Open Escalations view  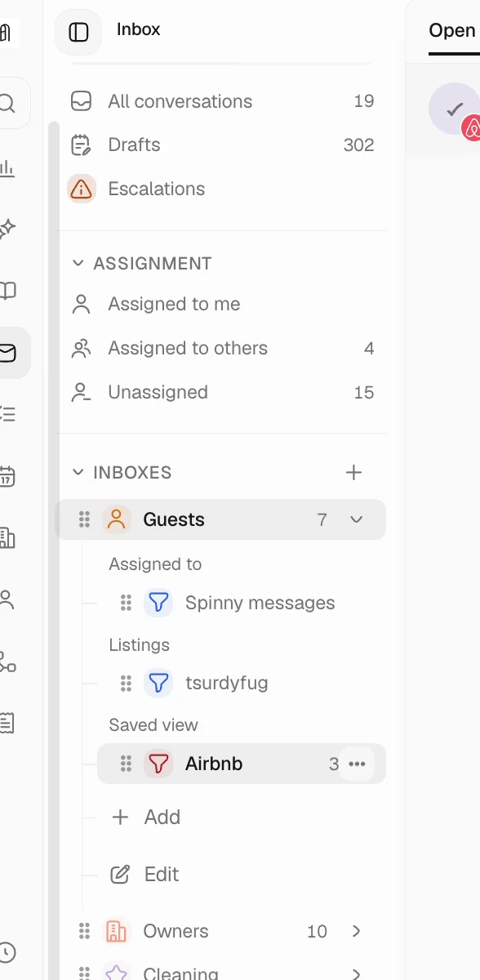pyautogui.click(x=222, y=189)
